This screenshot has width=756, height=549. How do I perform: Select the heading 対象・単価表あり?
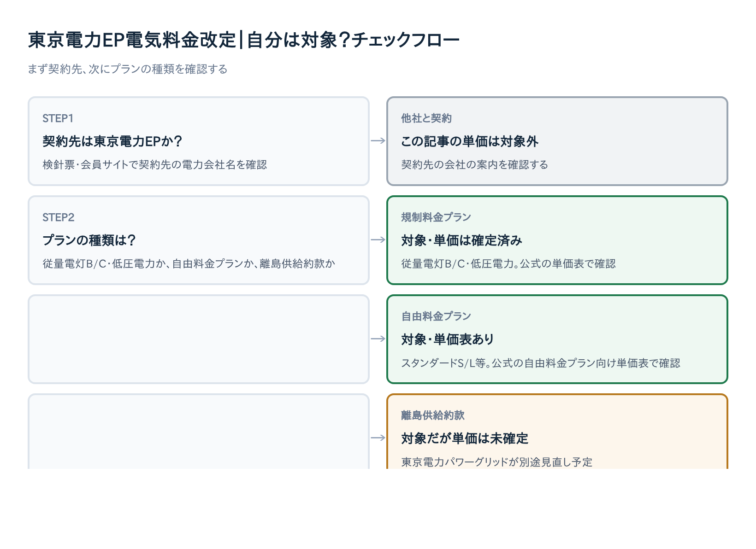click(x=448, y=339)
